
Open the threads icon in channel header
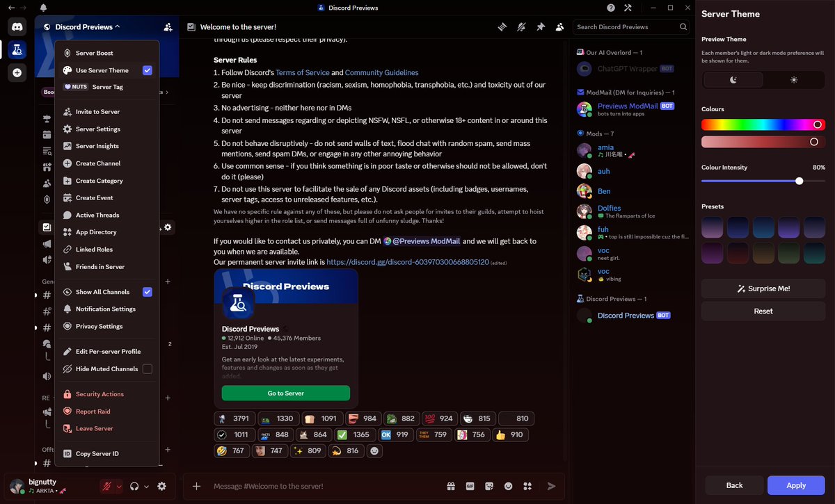click(x=502, y=27)
